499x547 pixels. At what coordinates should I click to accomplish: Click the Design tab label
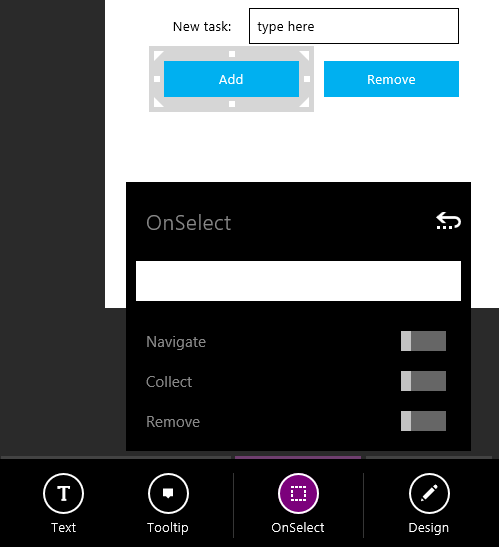[x=429, y=528]
